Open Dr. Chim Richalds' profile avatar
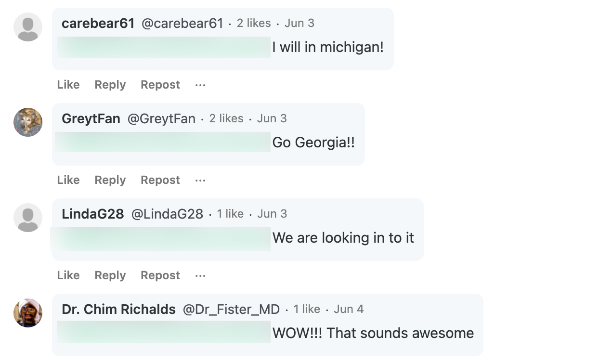 point(28,313)
